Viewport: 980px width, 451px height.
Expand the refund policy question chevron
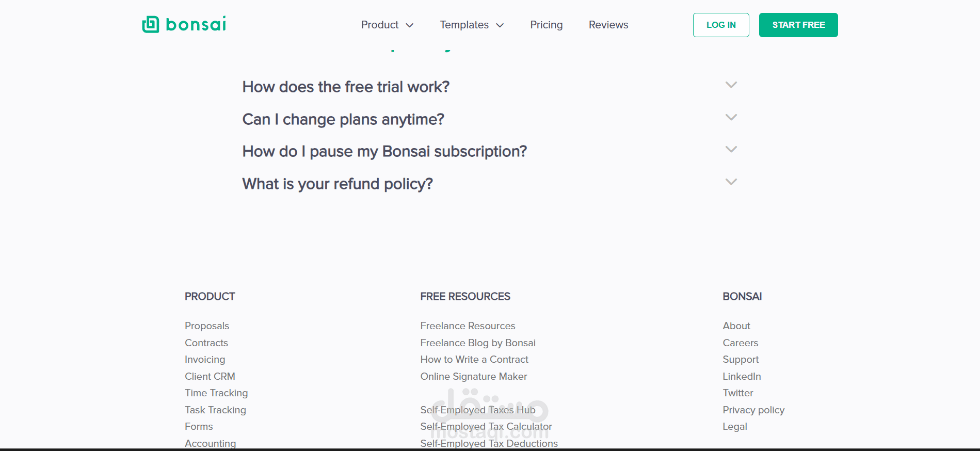pos(731,182)
